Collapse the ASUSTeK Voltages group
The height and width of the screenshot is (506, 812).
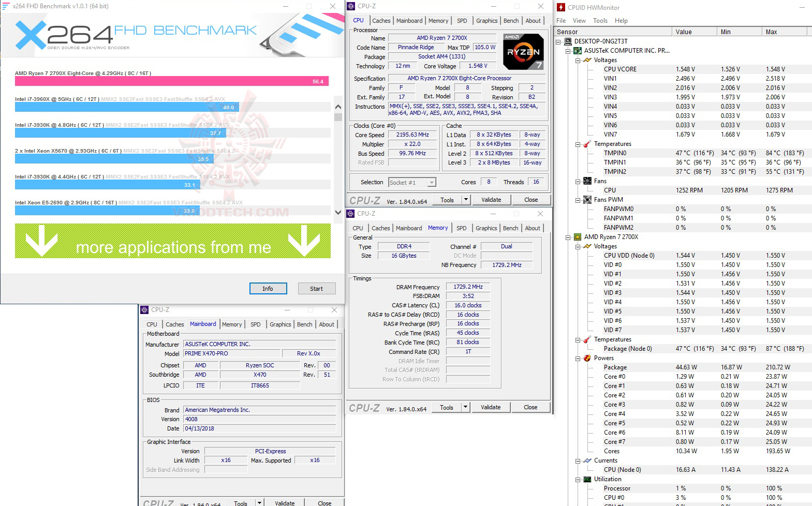[x=578, y=61]
